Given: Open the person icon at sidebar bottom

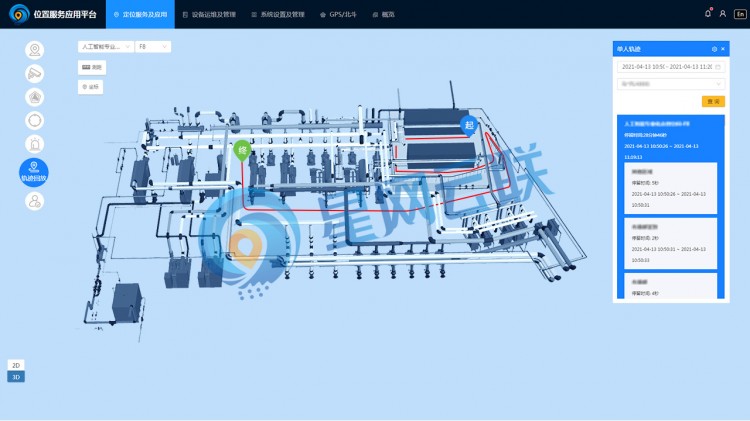Looking at the screenshot, I should coord(35,202).
